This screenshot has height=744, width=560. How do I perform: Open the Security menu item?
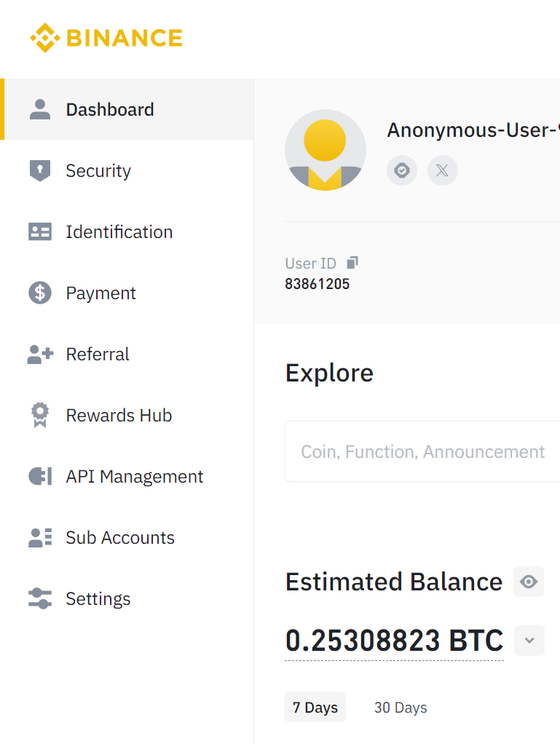tap(127, 171)
